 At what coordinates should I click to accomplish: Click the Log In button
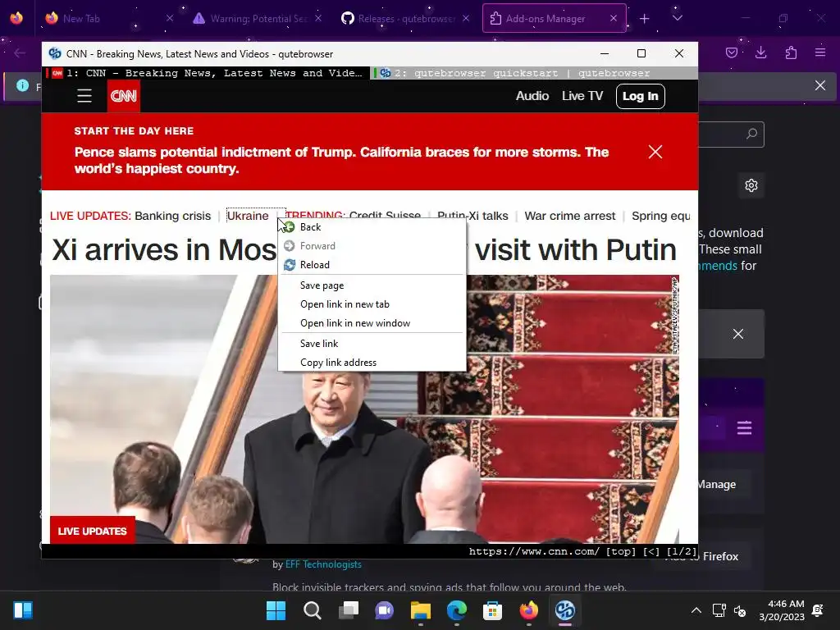(x=640, y=97)
